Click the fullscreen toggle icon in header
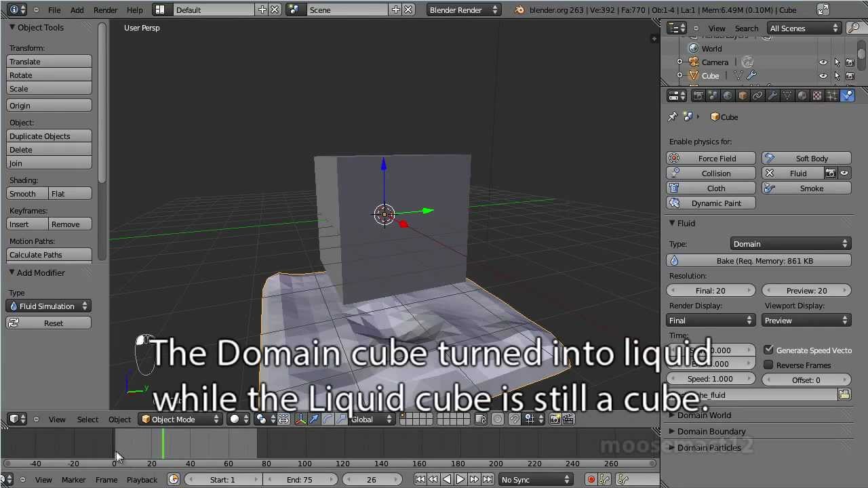Image resolution: width=868 pixels, height=488 pixels. (823, 9)
